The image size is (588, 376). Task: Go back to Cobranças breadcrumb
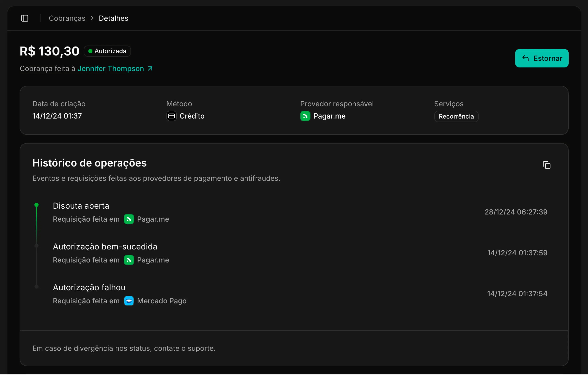point(67,18)
